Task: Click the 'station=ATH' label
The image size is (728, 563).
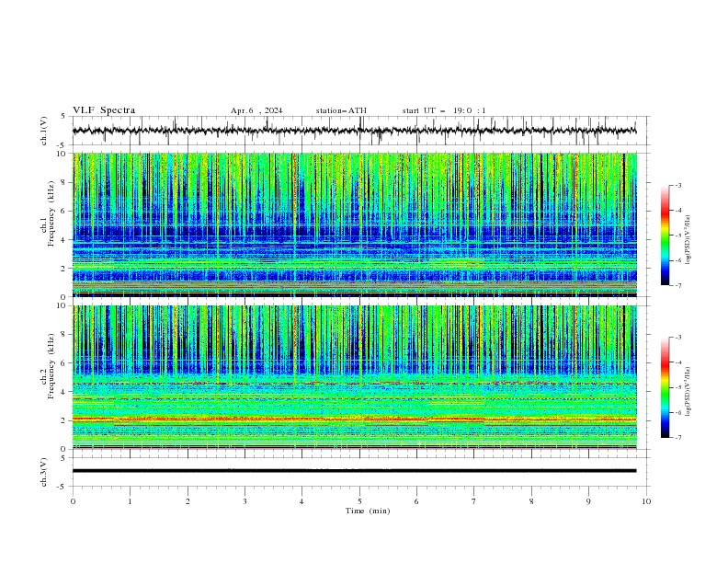Action: tap(341, 110)
